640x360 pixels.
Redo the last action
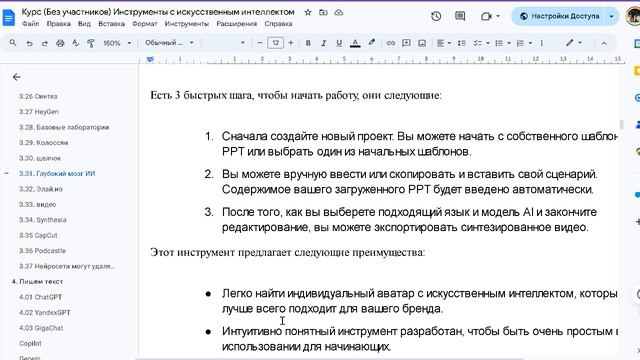tap(45, 43)
